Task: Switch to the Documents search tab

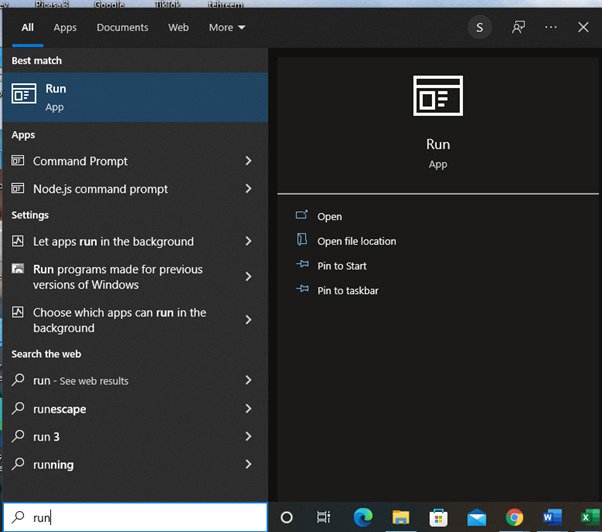Action: [122, 27]
